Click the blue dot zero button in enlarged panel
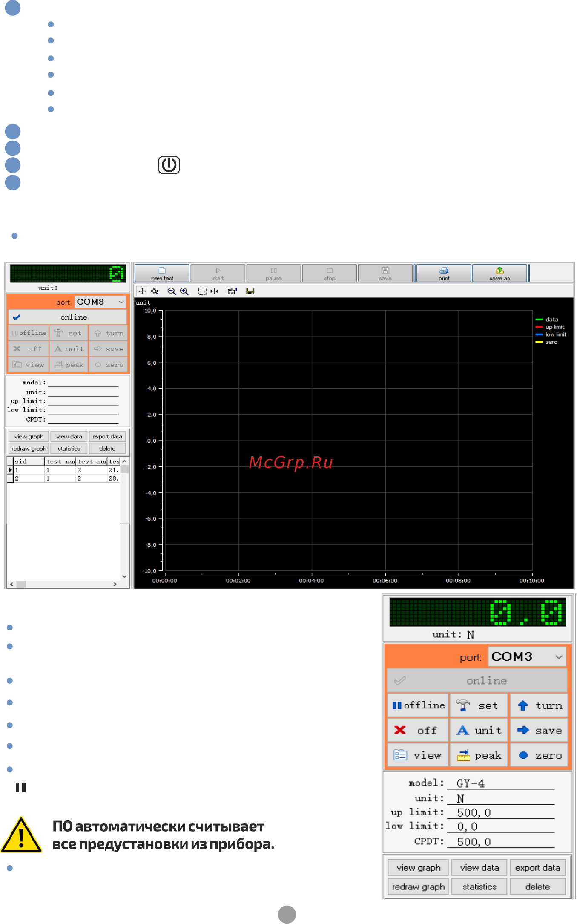 tap(539, 755)
